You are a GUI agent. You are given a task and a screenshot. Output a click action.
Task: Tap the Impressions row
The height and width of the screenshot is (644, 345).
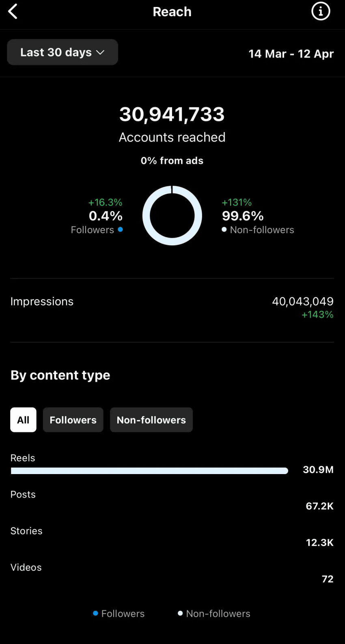point(172,307)
